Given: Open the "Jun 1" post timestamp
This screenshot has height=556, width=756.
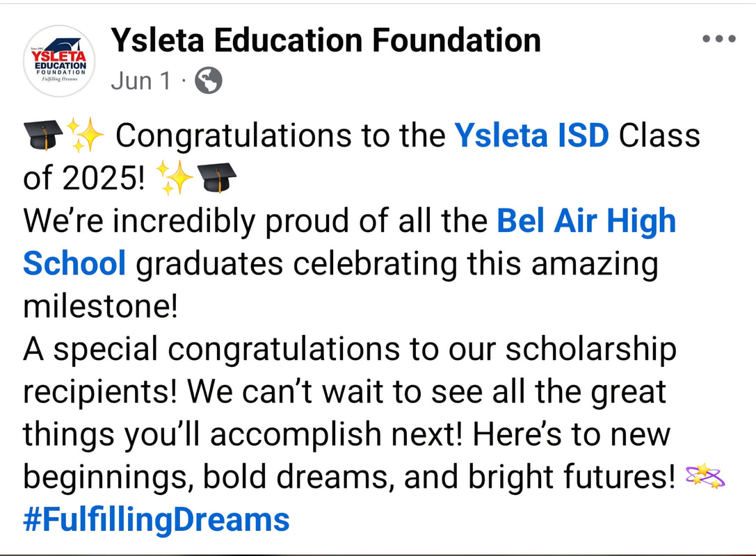Looking at the screenshot, I should pos(140,81).
